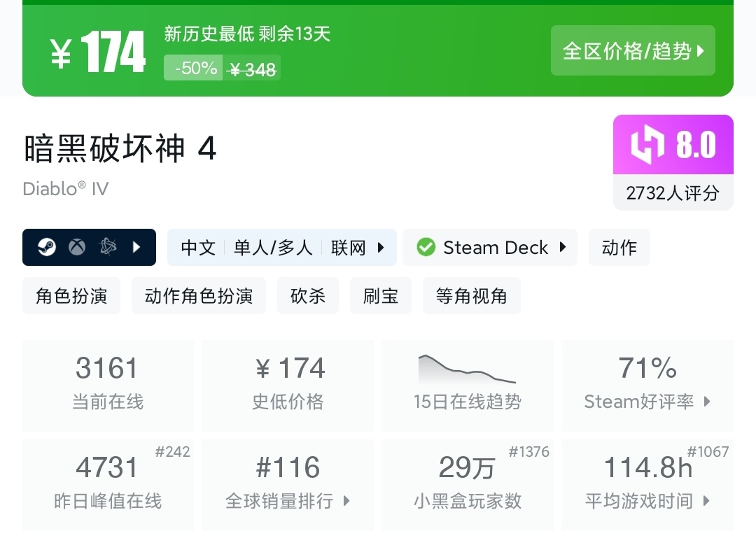
Task: Select the 动作 genre tag
Action: (x=619, y=247)
